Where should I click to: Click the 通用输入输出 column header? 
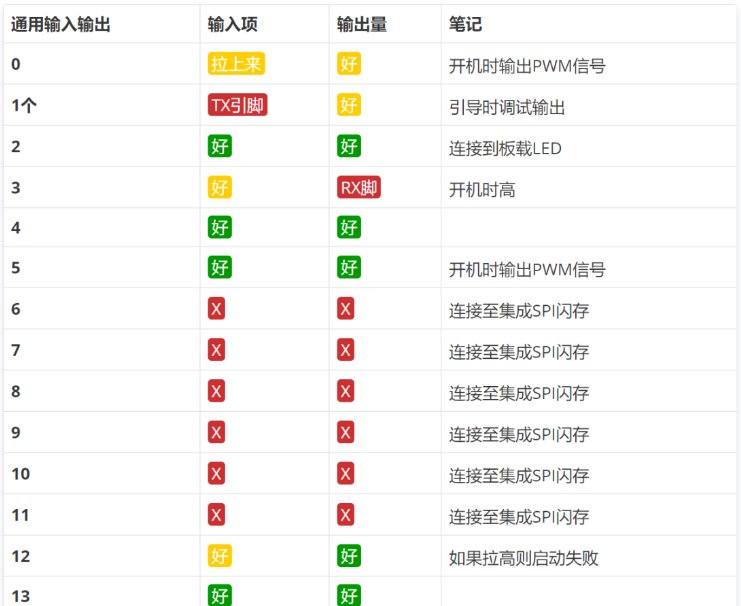click(x=60, y=24)
